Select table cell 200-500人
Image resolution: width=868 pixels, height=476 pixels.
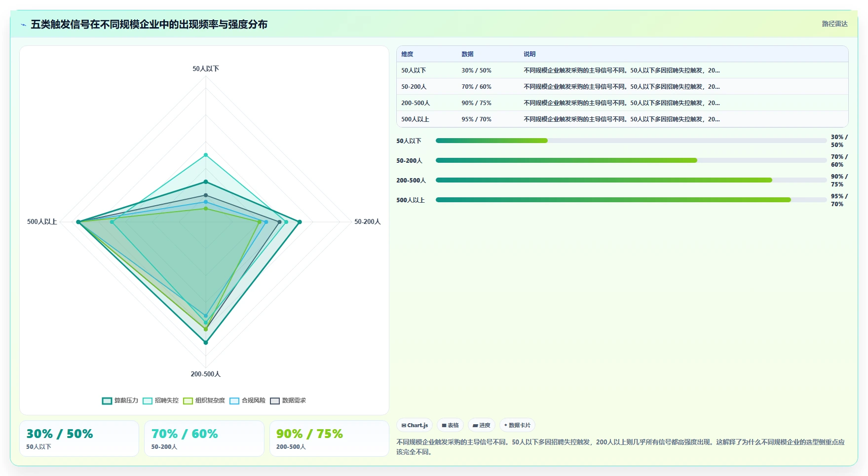[x=415, y=103]
